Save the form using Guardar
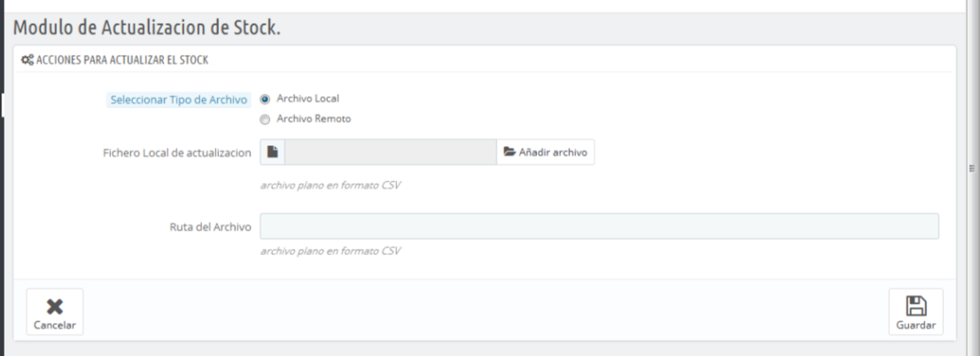The image size is (980, 356). point(915,312)
